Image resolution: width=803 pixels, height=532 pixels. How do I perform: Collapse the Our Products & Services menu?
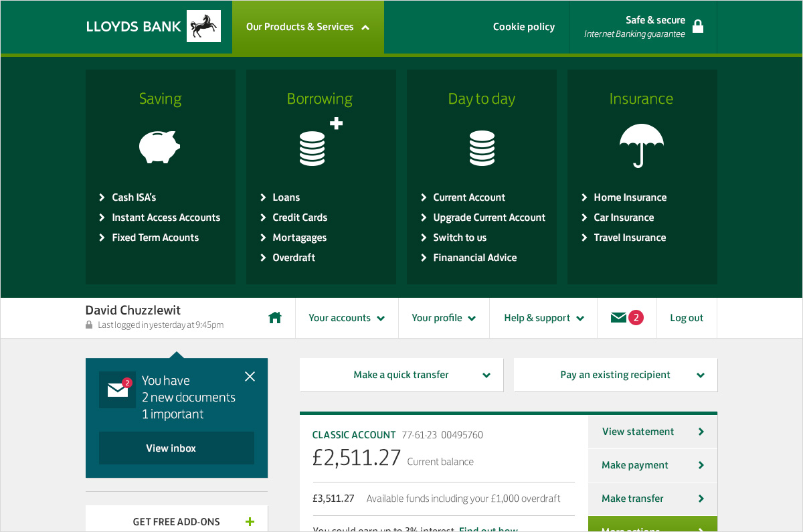(x=308, y=27)
